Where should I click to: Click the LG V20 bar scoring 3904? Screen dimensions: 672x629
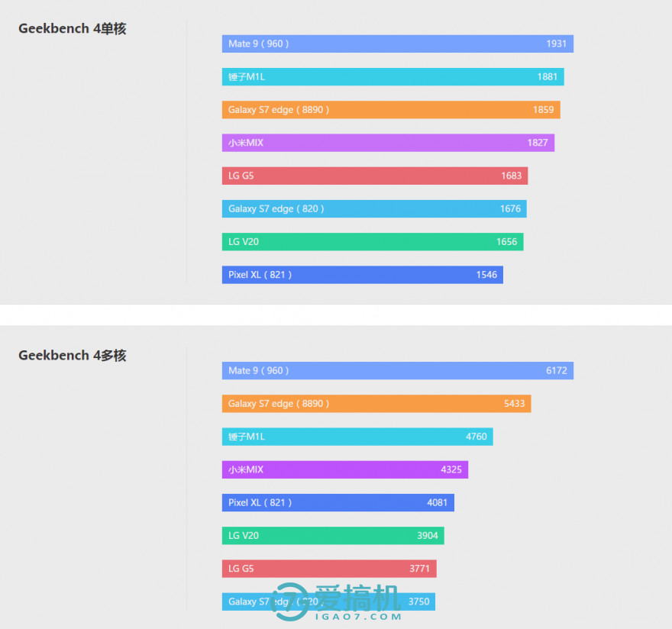332,536
